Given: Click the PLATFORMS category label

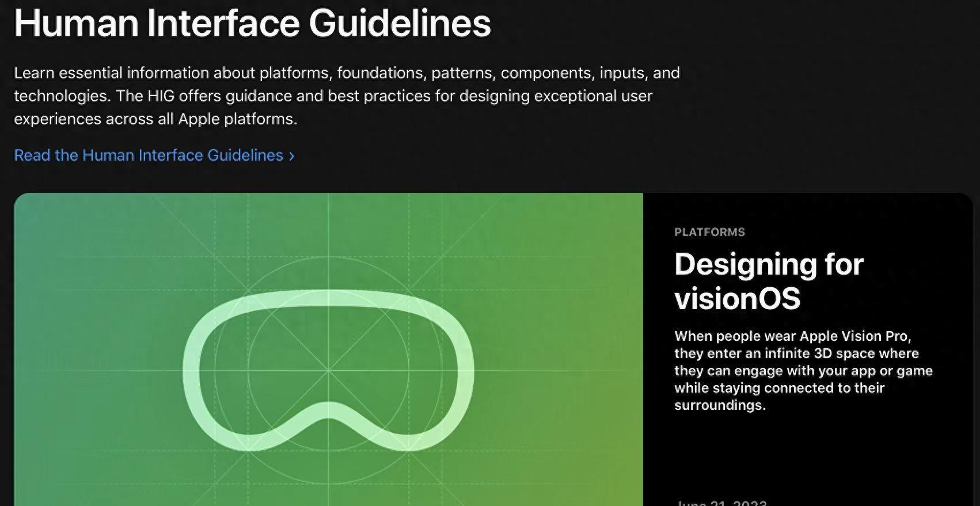Looking at the screenshot, I should coord(709,232).
